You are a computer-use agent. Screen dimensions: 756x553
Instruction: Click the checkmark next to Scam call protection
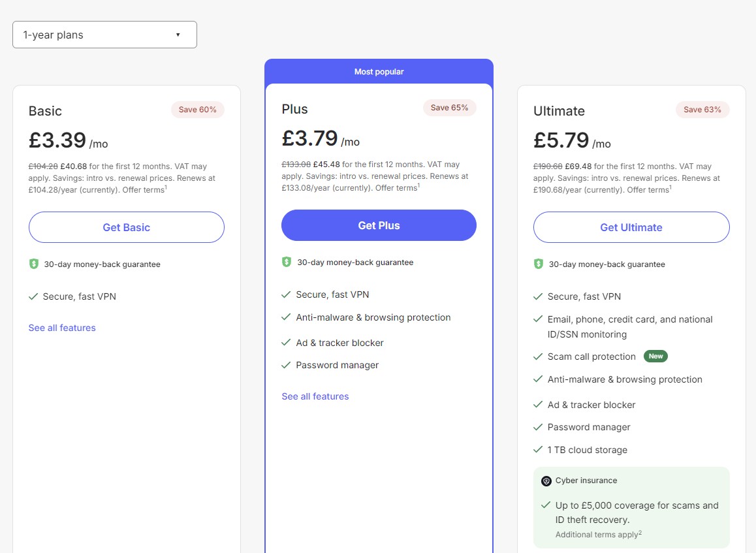538,356
